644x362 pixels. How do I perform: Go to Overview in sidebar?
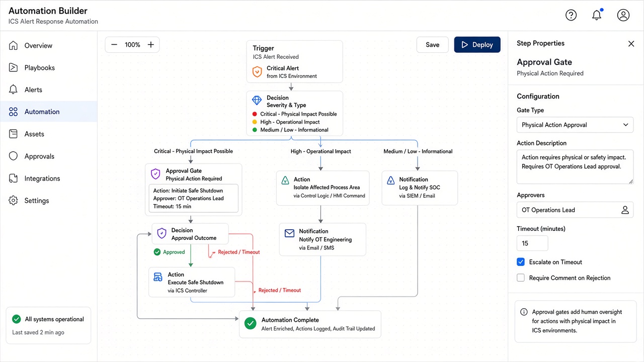click(49, 46)
